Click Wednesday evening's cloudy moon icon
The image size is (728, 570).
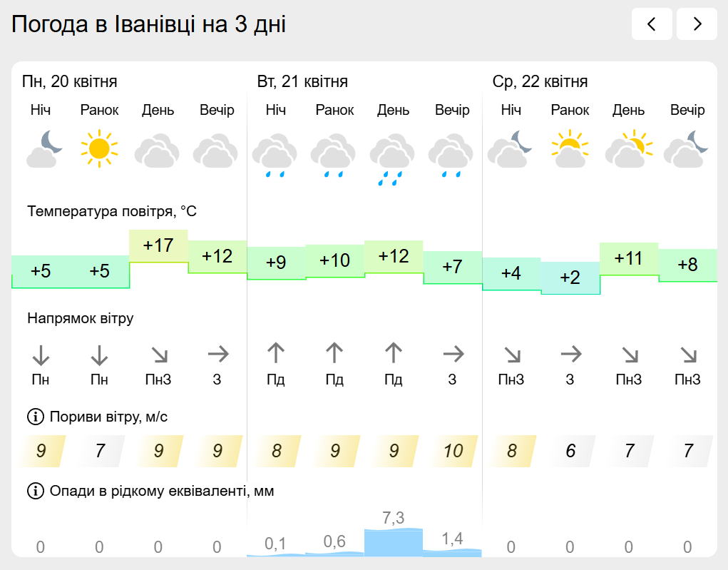(687, 148)
